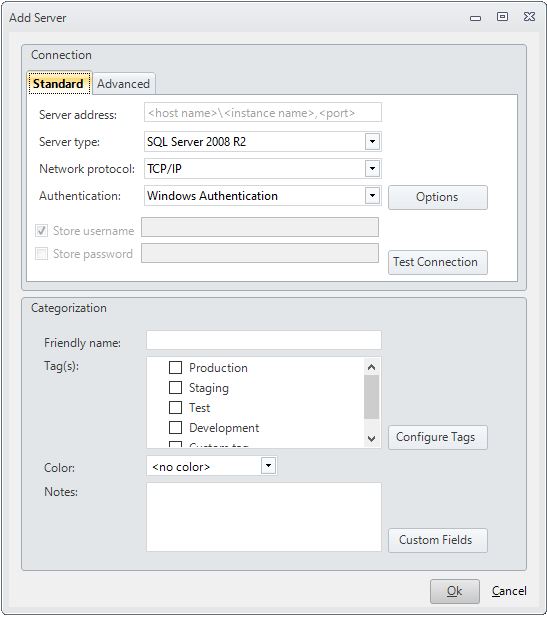This screenshot has height=617, width=547.
Task: Close the Add Server dialog
Action: [x=529, y=17]
